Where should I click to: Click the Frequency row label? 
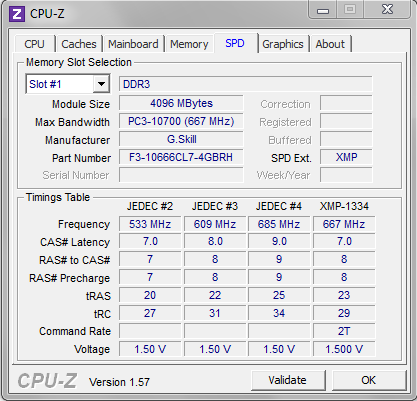tap(84, 224)
